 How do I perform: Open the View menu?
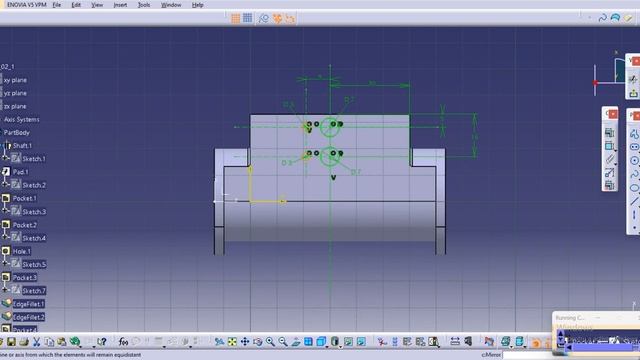[x=97, y=5]
